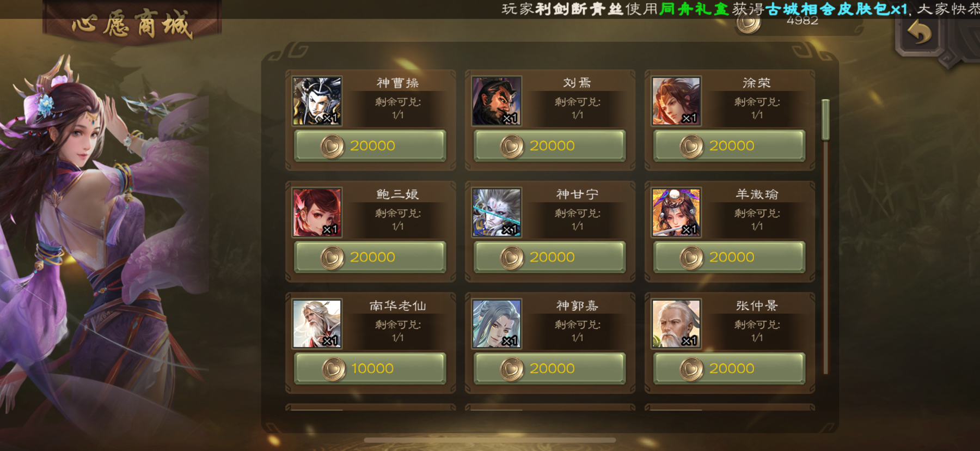Buy 神曹操 for 20000 coins

click(x=370, y=145)
